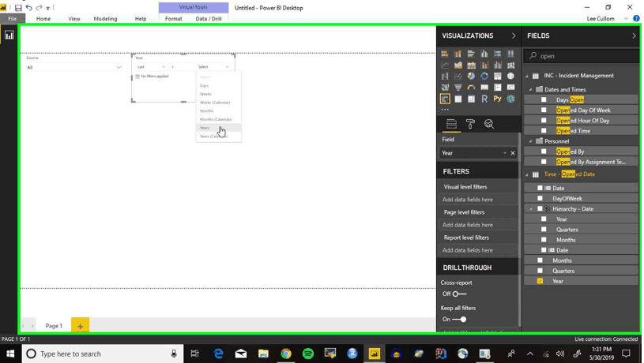This screenshot has height=363, width=644.
Task: Choose Years in the slicer dropdown list
Action: [x=219, y=128]
